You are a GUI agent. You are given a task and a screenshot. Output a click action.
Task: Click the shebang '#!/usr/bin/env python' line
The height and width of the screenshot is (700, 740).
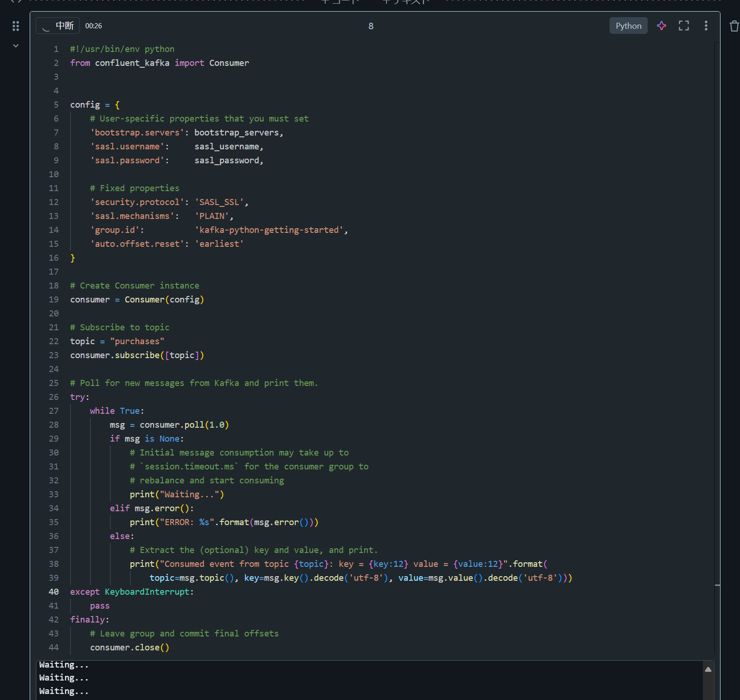[x=122, y=49]
